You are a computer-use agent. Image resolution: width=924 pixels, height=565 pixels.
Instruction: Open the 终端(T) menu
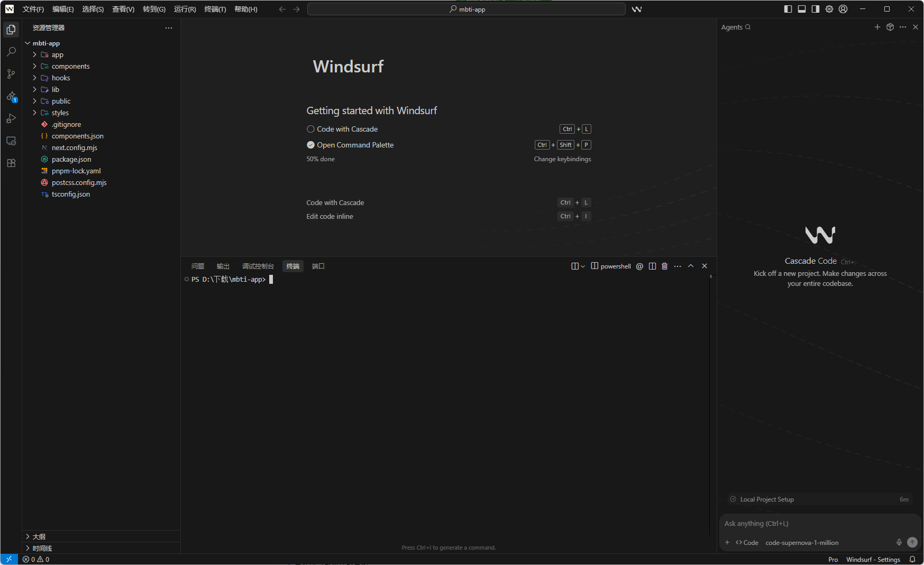pyautogui.click(x=215, y=9)
